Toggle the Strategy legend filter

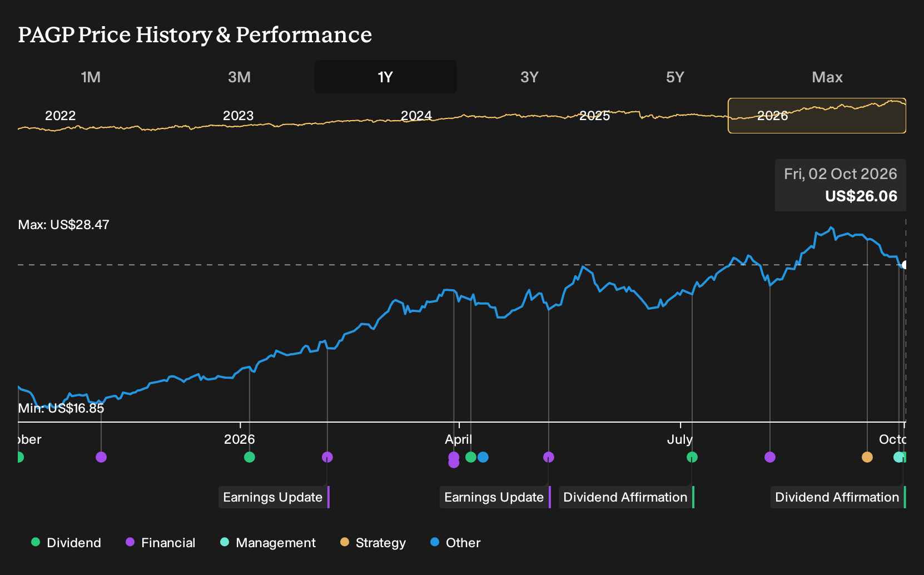pyautogui.click(x=373, y=543)
